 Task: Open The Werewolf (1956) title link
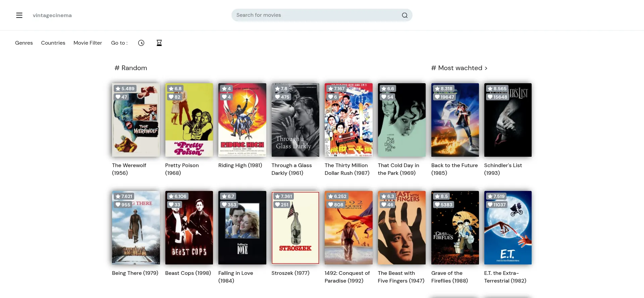point(129,169)
